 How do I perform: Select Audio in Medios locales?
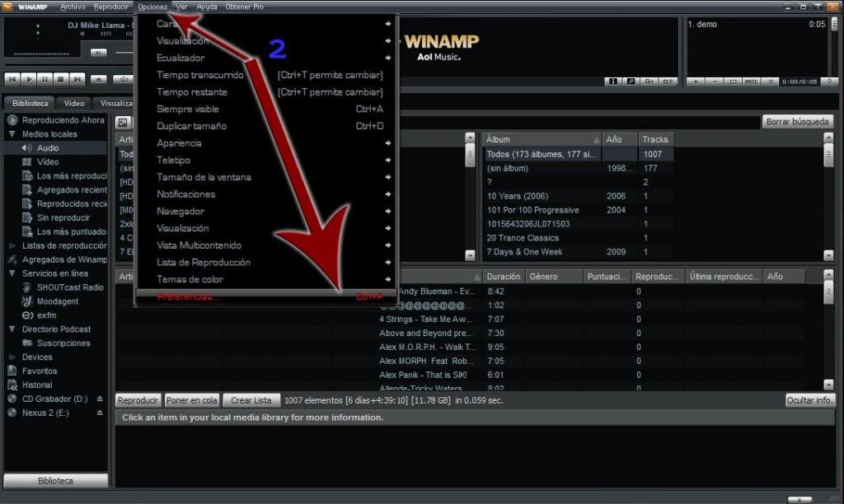(x=47, y=148)
